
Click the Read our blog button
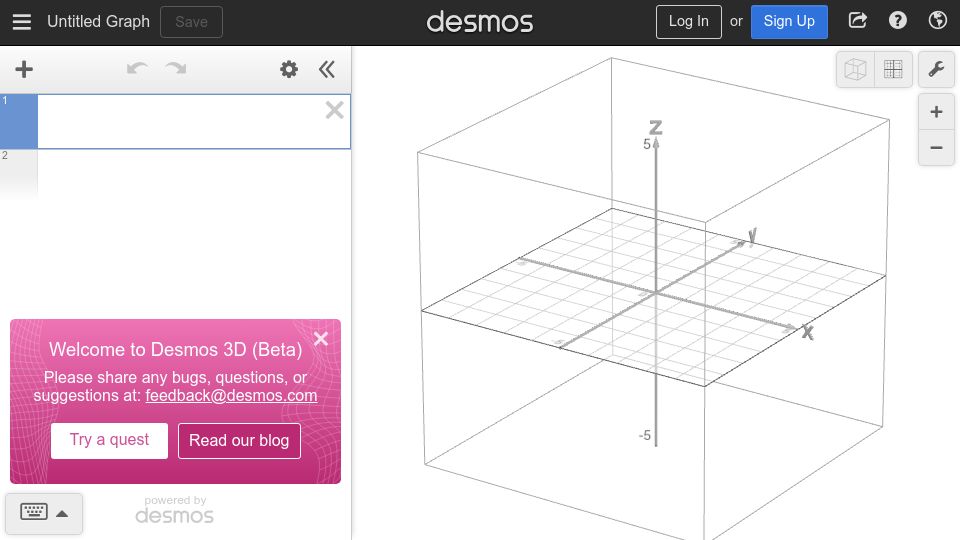pyautogui.click(x=239, y=440)
